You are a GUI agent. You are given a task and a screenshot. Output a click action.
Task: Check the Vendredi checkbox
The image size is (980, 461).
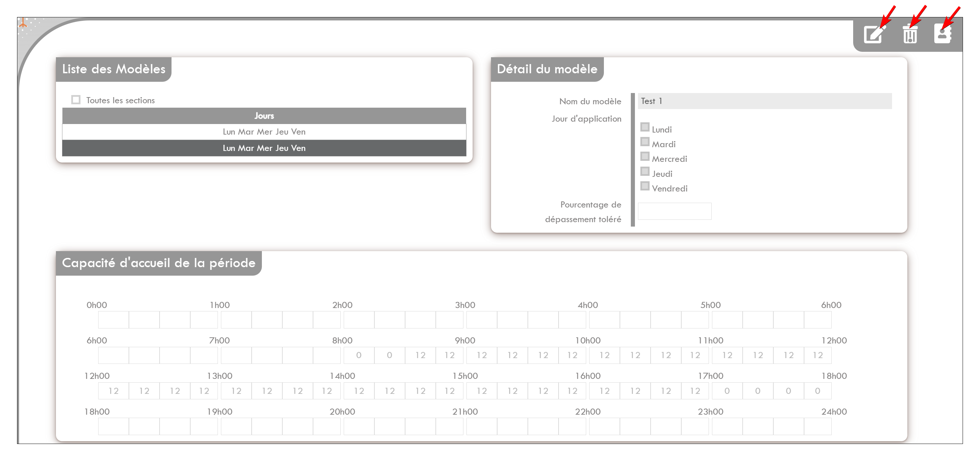[x=644, y=186]
